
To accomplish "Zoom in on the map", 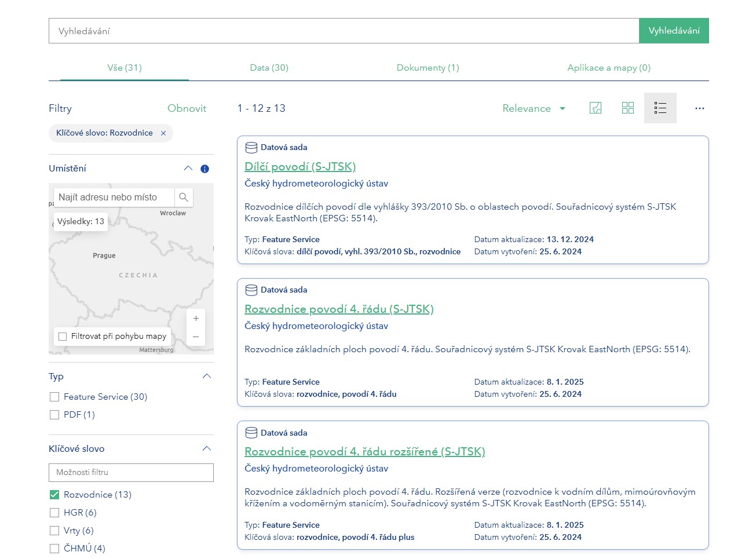I will pyautogui.click(x=196, y=319).
